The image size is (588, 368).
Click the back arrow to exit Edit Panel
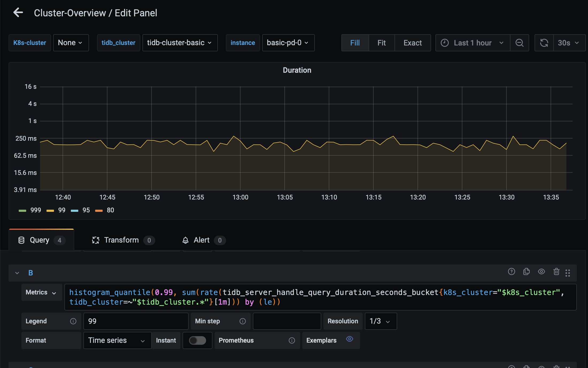[x=18, y=13]
